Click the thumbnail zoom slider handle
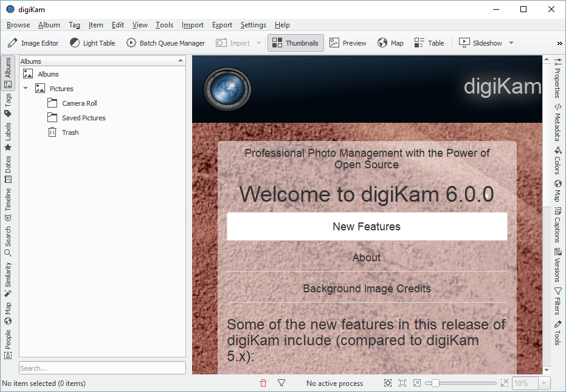Screen dimensions: 566x392 click(x=435, y=383)
